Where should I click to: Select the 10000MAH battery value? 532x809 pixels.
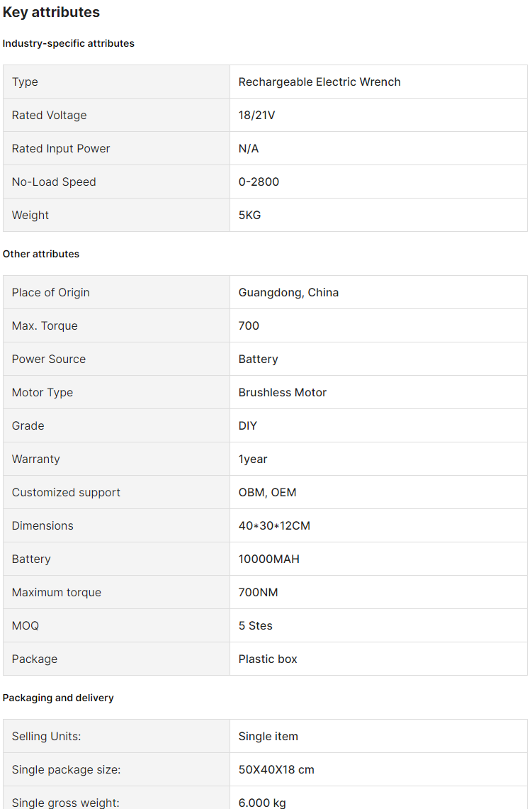[268, 559]
